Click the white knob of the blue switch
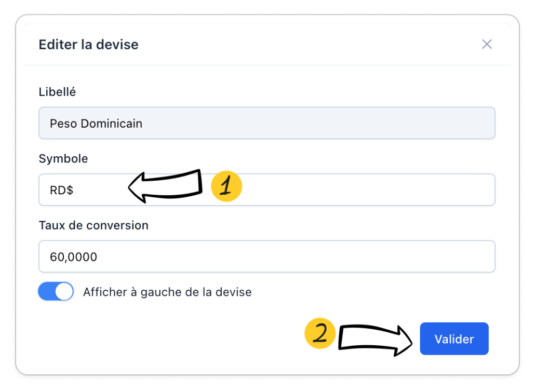This screenshot has width=535, height=392. pyautogui.click(x=64, y=292)
